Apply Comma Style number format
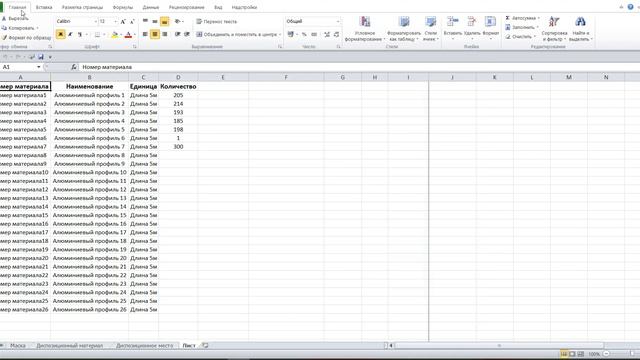Image resolution: width=640 pixels, height=360 pixels. 314,34
